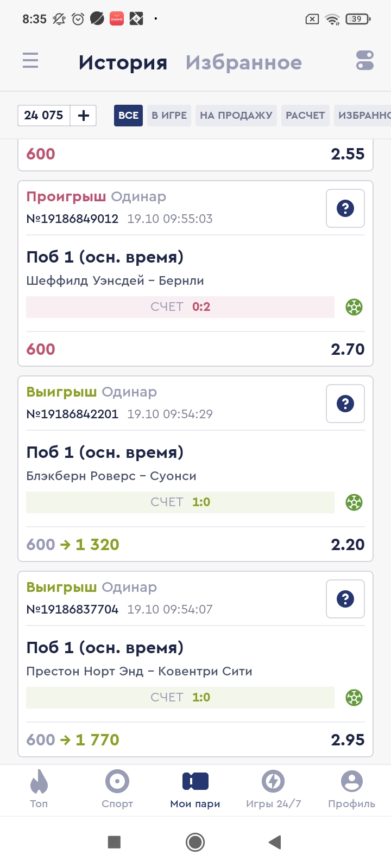Filter bets by НА ПРОДАЖУ
The height and width of the screenshot is (868, 391).
[x=236, y=116]
